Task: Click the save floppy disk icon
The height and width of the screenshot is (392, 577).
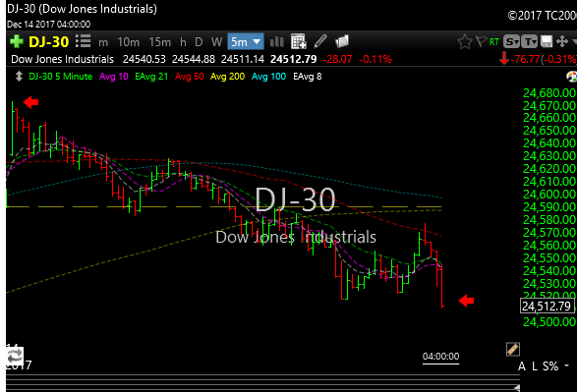Action: (547, 41)
